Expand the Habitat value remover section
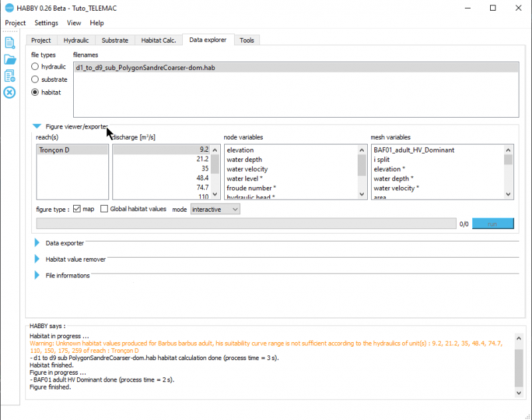532x420 pixels. tap(37, 259)
